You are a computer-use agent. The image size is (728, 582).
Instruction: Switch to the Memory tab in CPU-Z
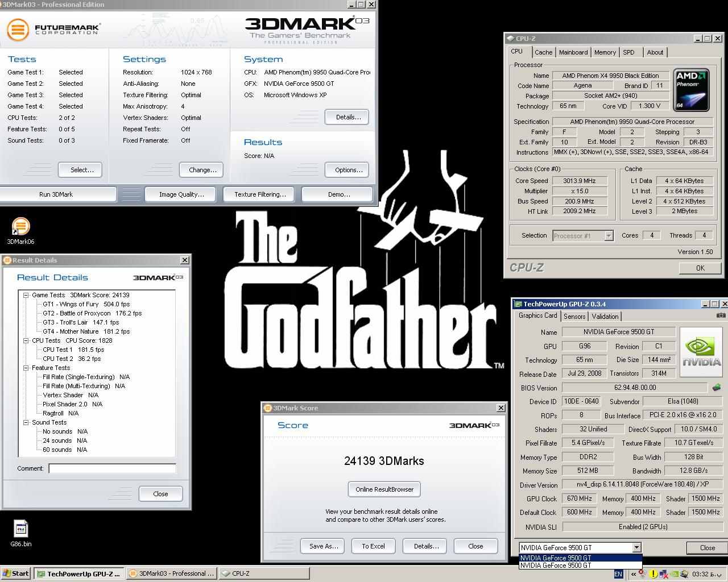(x=605, y=52)
